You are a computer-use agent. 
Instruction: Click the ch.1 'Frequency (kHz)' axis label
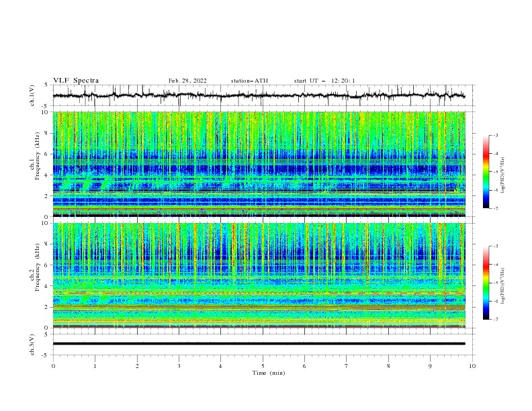[x=38, y=156]
